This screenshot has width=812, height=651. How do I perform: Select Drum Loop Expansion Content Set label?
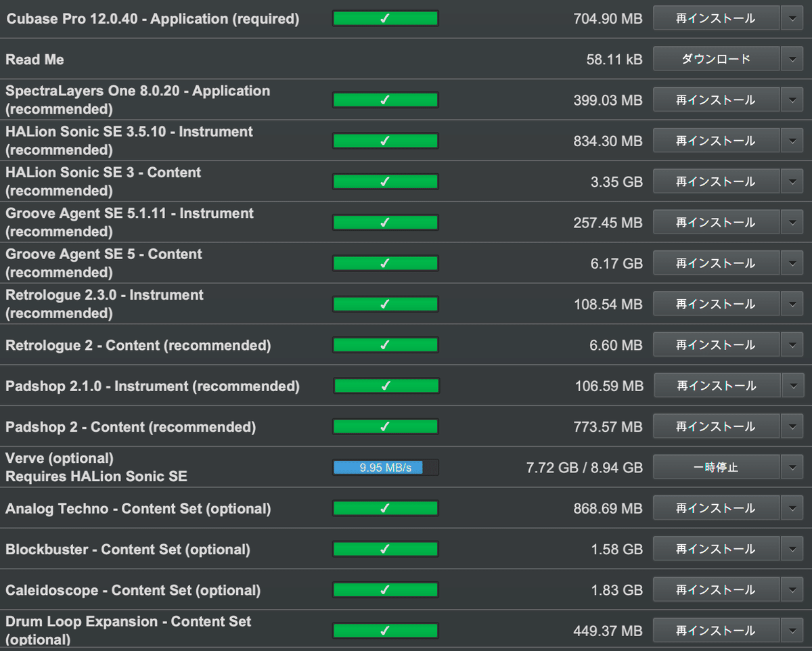pos(129,630)
